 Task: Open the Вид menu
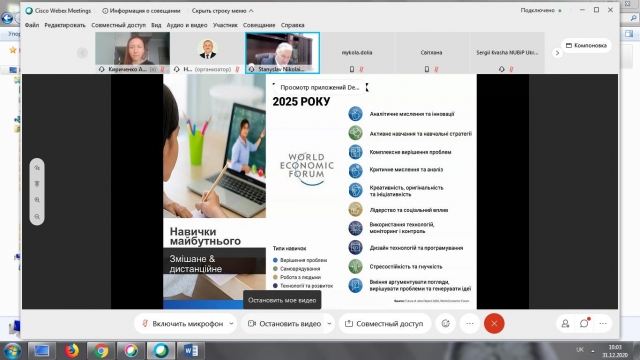[156, 25]
